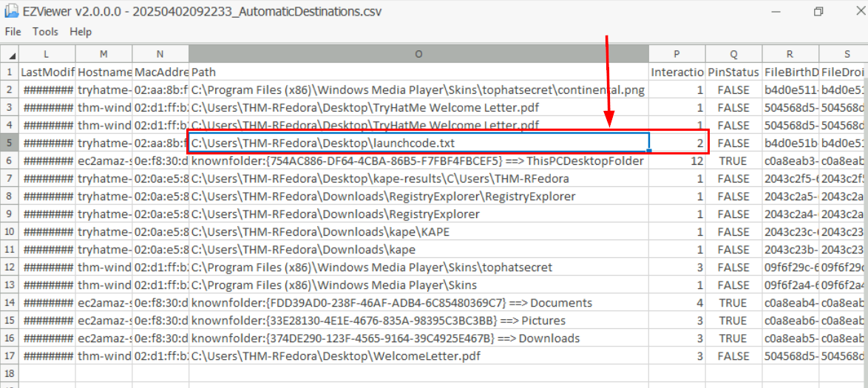Select interaction count 12 cell
Image resolution: width=868 pixels, height=388 pixels.
(677, 161)
